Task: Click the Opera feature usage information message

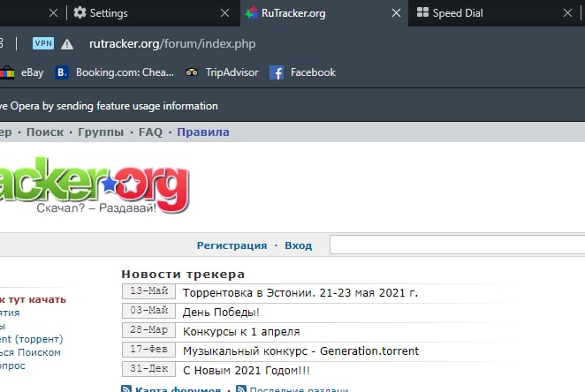Action: pos(109,106)
